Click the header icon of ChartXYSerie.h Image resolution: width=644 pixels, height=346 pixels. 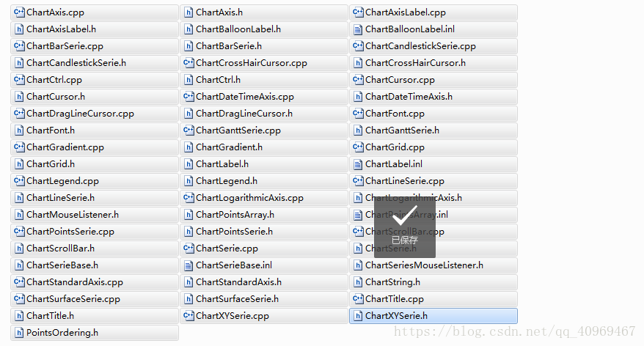coord(358,316)
